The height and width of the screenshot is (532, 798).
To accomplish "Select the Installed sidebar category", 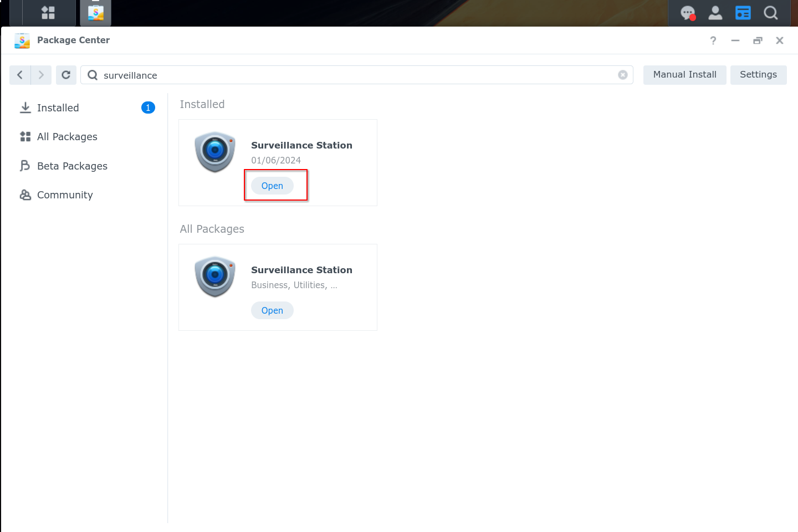I will 58,108.
